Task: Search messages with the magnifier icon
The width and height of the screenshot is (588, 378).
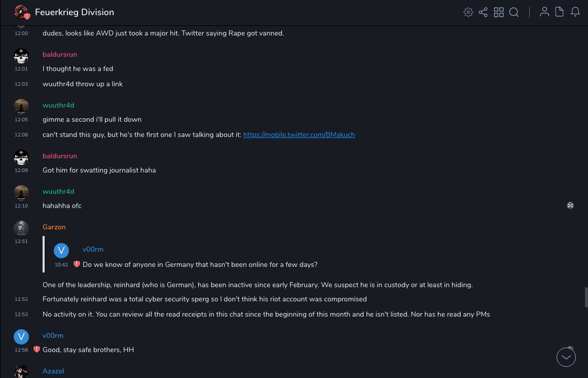Action: pos(514,12)
